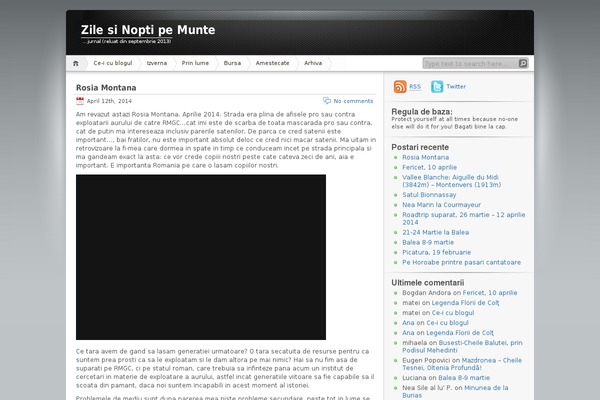Screen dimensions: 600x400
Task: Click the Twitter text link
Action: tap(456, 87)
